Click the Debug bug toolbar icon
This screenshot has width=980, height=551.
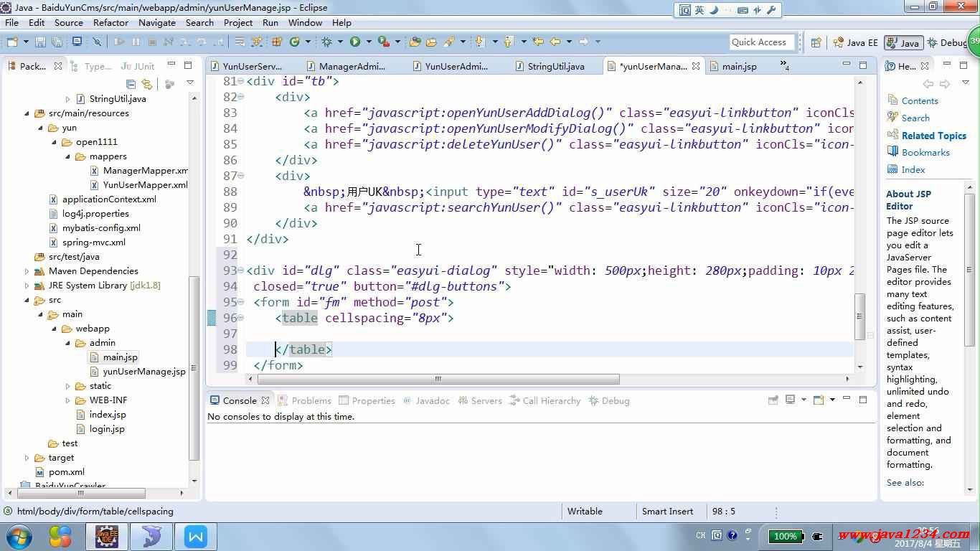coord(326,42)
